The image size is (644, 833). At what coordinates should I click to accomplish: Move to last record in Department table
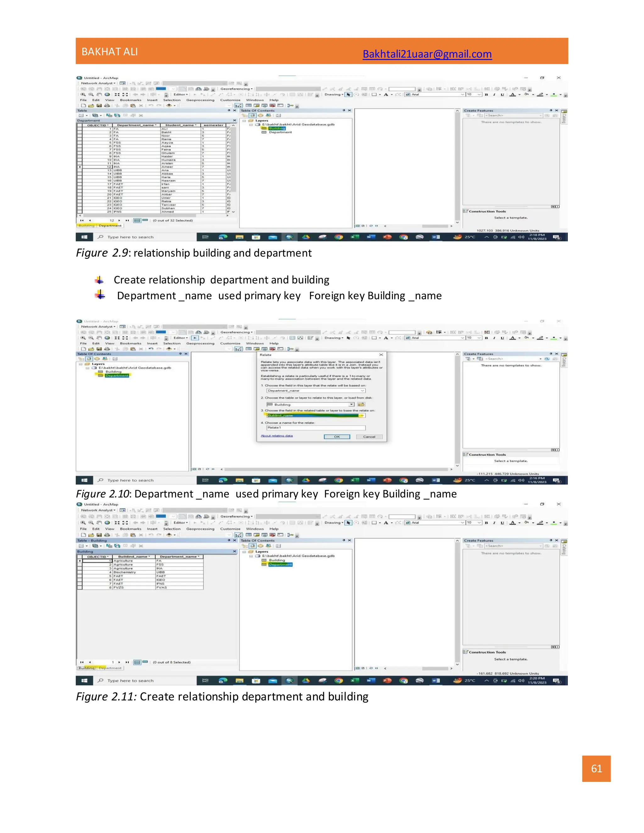coord(127,220)
